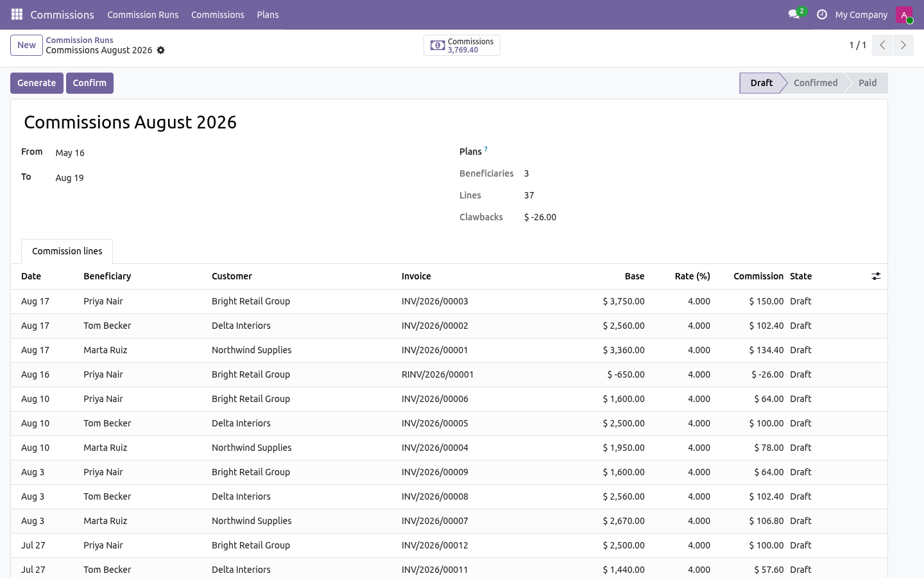Open the conversations messages icon
924x578 pixels.
pos(794,14)
